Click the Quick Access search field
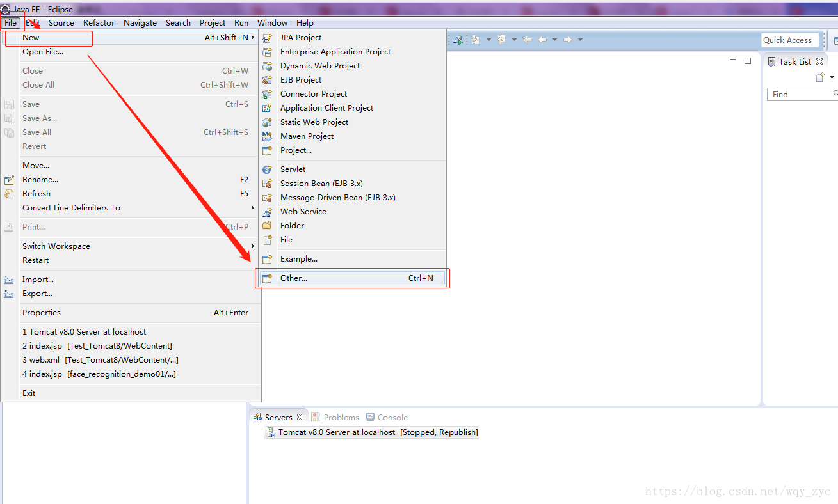Screen dimensions: 838x504 point(790,40)
